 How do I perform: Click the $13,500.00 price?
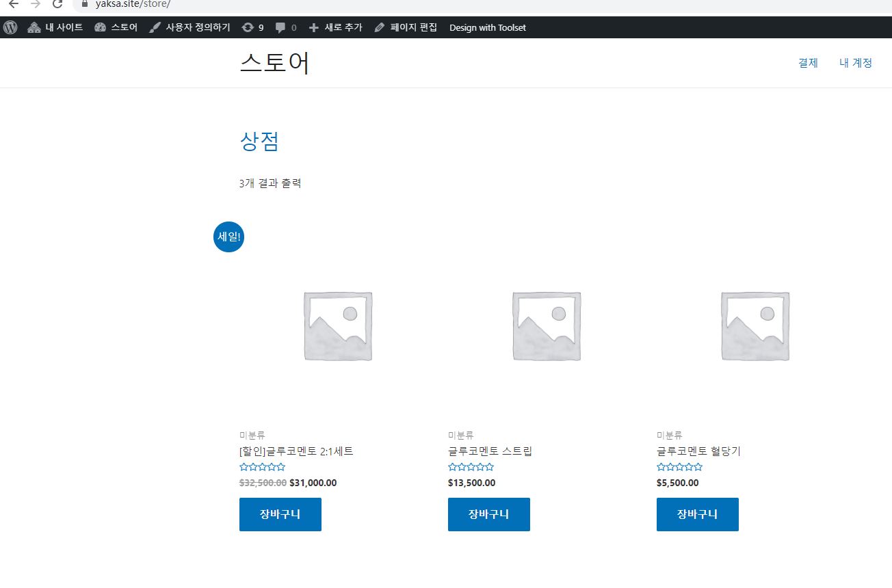[x=472, y=483]
